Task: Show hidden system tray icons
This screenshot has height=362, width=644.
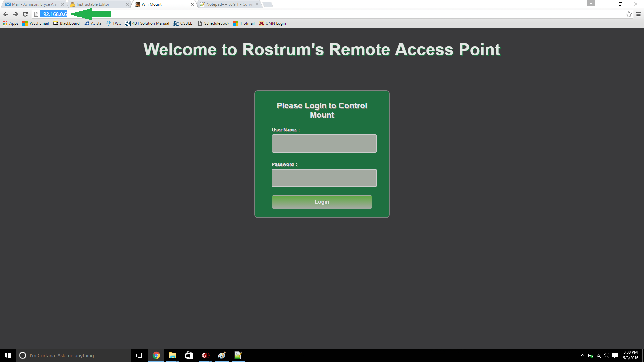Action: 583,355
